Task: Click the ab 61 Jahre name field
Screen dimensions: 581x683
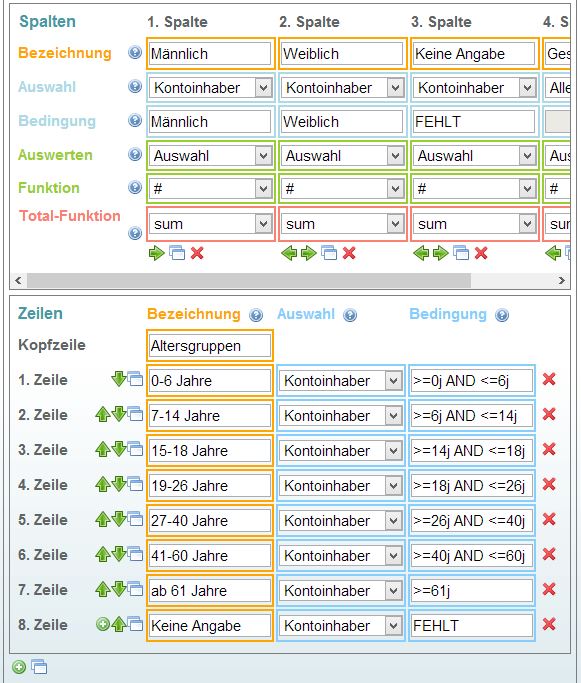Action: pos(210,591)
